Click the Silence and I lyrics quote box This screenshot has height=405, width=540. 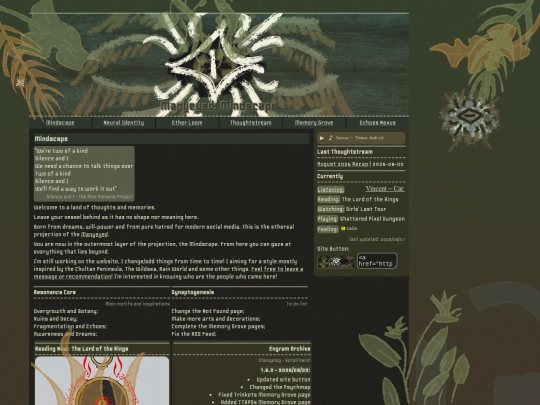[84, 174]
